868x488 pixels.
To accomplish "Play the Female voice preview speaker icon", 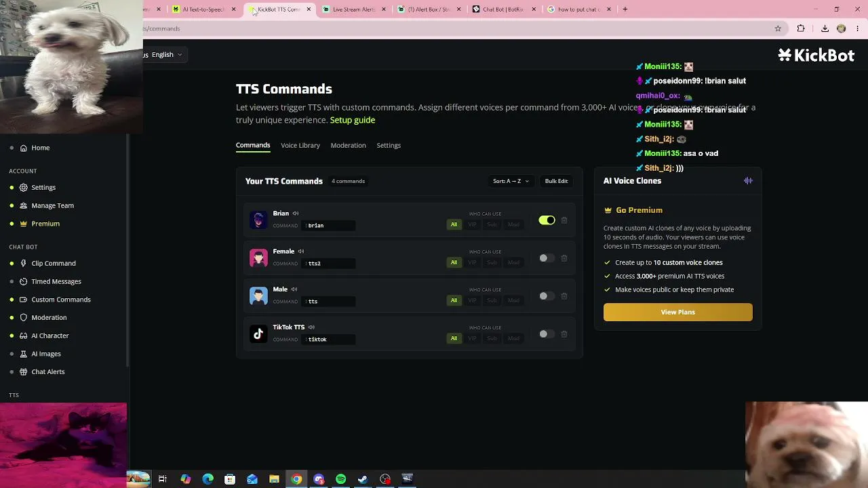I will click(301, 251).
